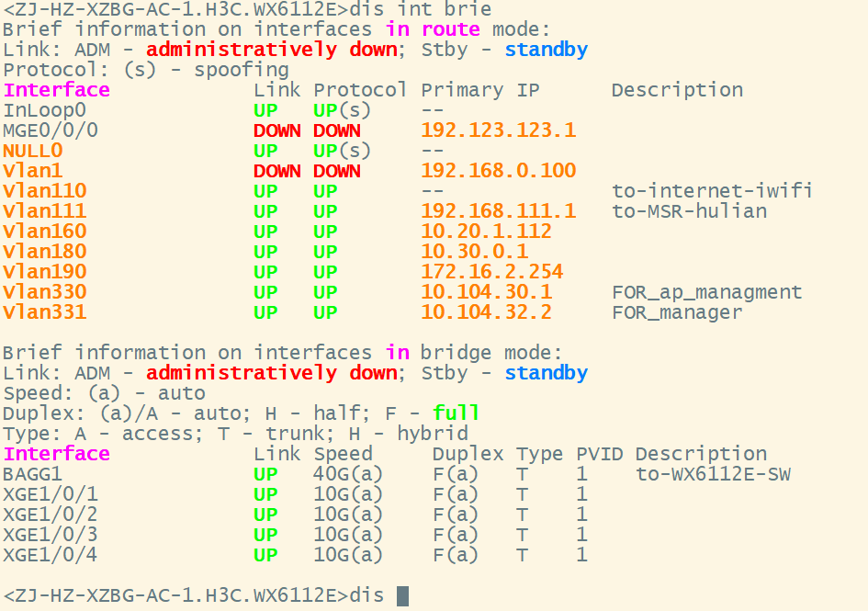This screenshot has height=611, width=868.
Task: Click the Vlan110 interface name
Action: click(45, 191)
